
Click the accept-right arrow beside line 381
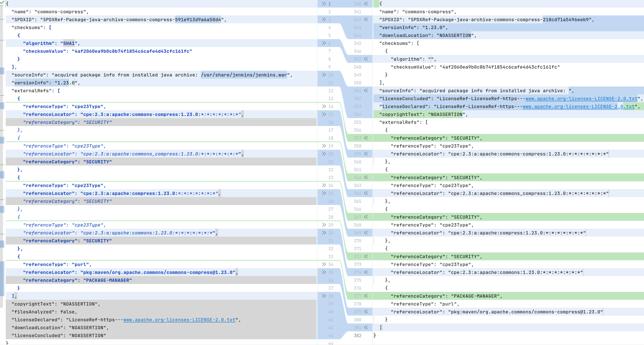pos(366,327)
